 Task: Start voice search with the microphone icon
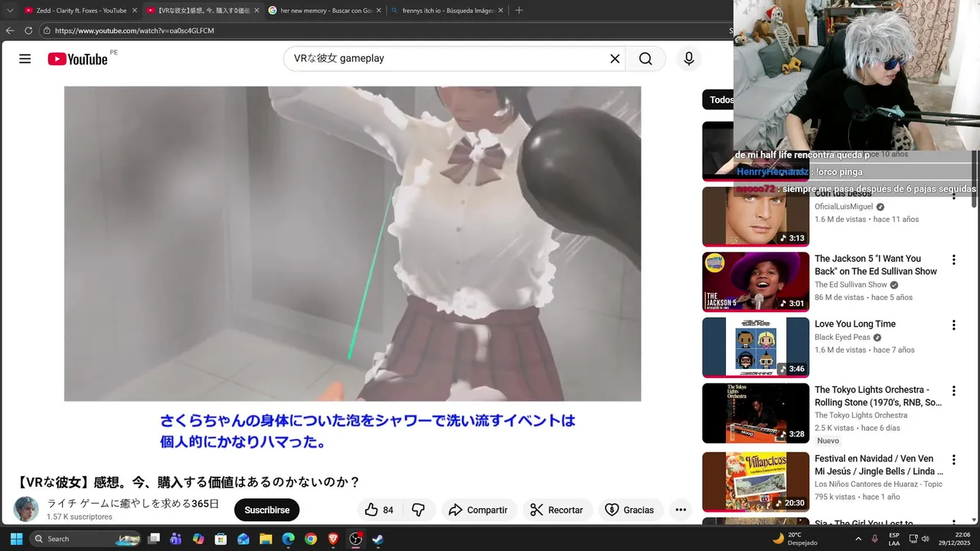click(689, 59)
